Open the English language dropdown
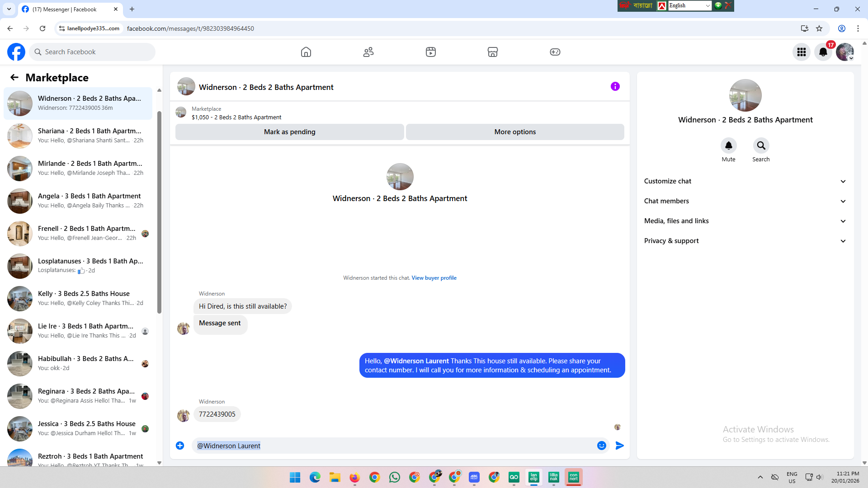The image size is (868, 488). pyautogui.click(x=690, y=5)
